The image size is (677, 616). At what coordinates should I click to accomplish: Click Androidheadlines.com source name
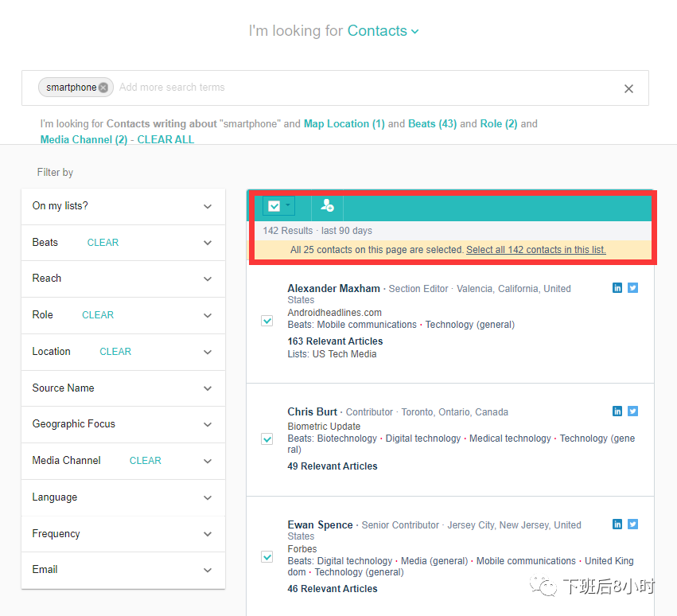pyautogui.click(x=335, y=312)
